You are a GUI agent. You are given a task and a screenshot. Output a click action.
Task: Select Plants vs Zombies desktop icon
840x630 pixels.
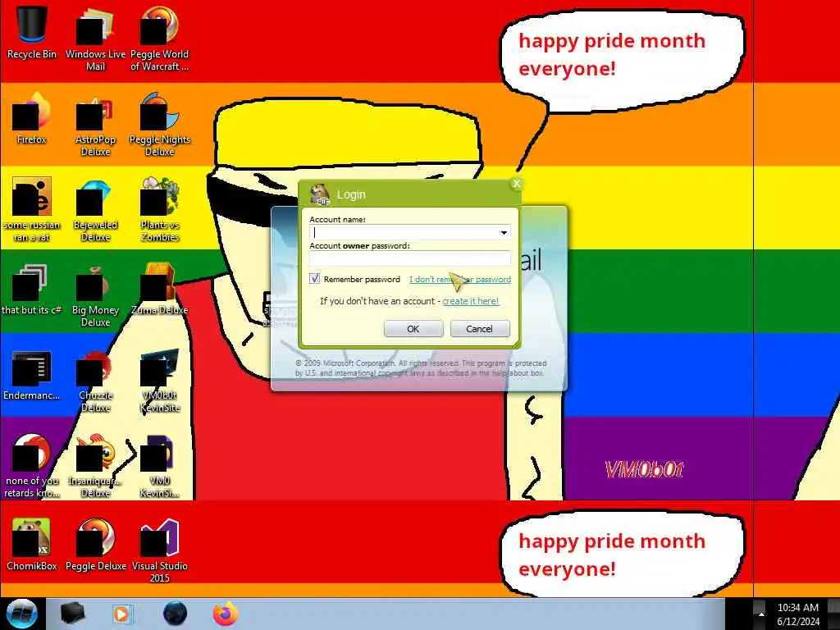(x=160, y=209)
